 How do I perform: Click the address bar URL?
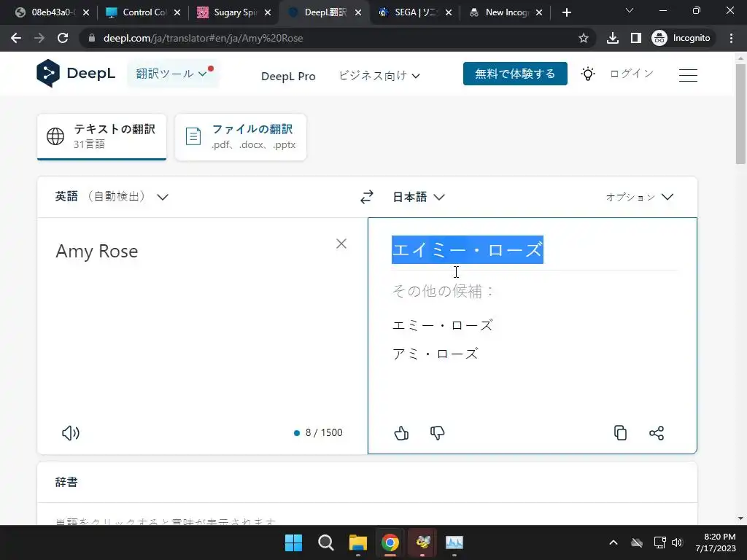click(203, 38)
